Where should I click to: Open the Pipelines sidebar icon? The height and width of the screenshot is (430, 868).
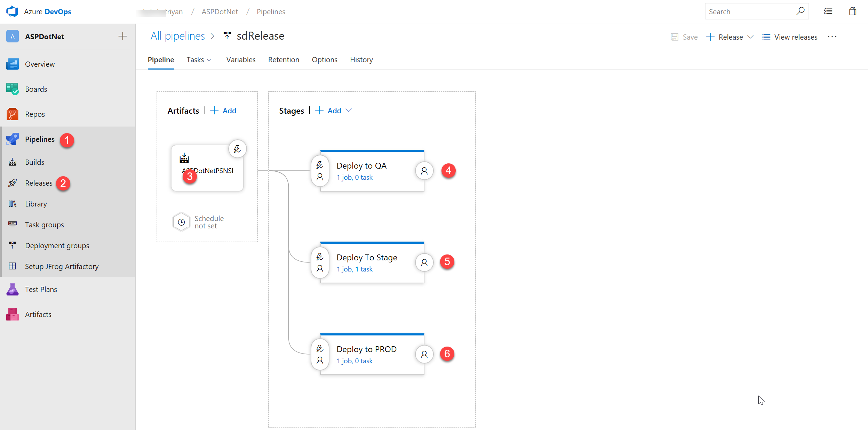(x=13, y=139)
